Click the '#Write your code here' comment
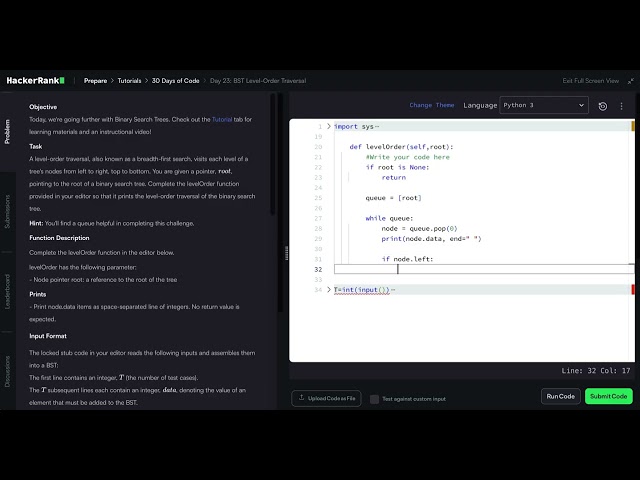Screen dimensions: 640x480 click(x=408, y=157)
